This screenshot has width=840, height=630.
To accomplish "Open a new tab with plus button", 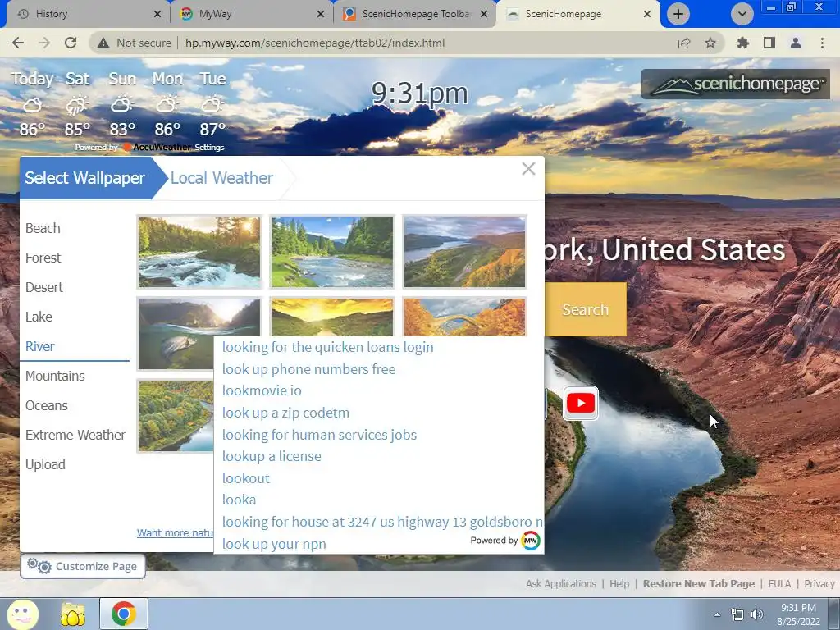I will (x=678, y=14).
